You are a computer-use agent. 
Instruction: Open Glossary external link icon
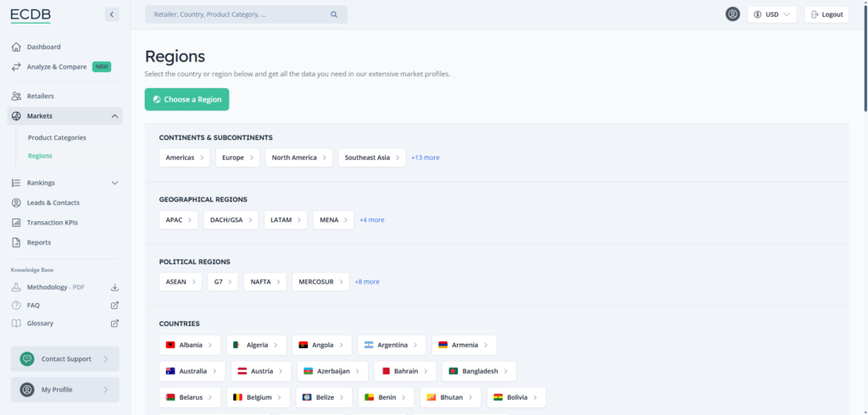pyautogui.click(x=114, y=324)
